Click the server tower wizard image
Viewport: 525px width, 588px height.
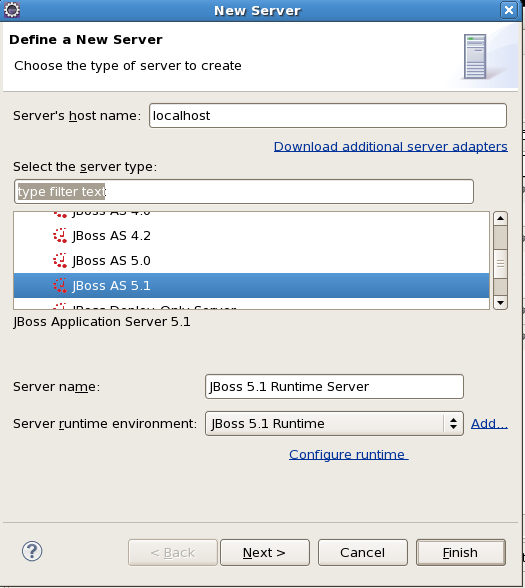[x=475, y=57]
